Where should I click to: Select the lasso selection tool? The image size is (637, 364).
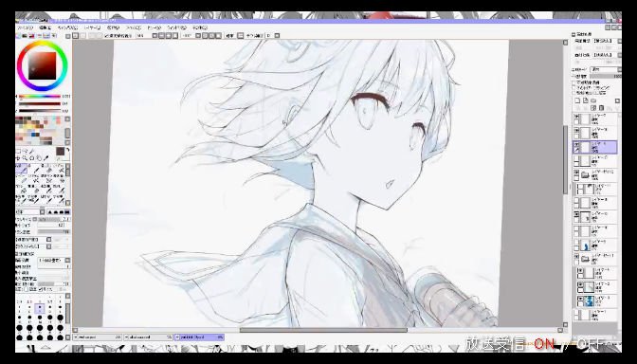tap(26, 151)
